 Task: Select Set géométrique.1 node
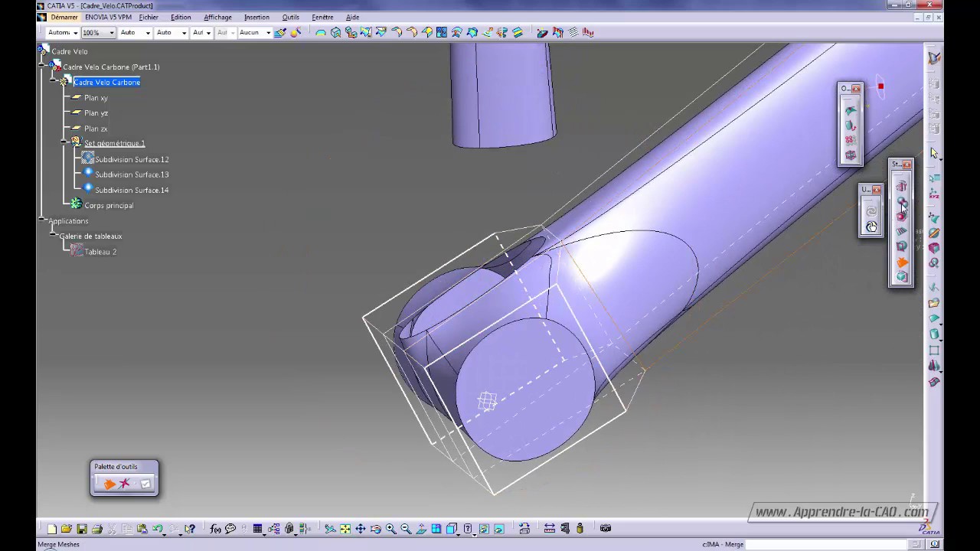coord(114,143)
